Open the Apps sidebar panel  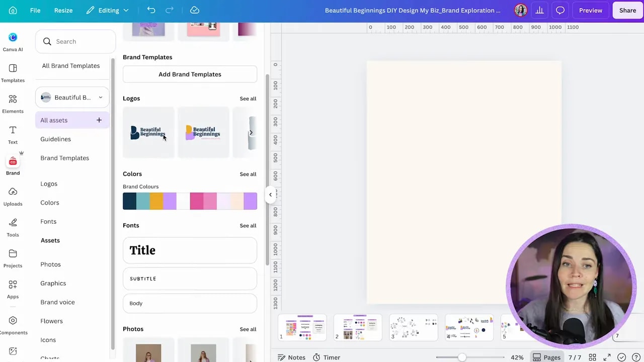tap(13, 290)
